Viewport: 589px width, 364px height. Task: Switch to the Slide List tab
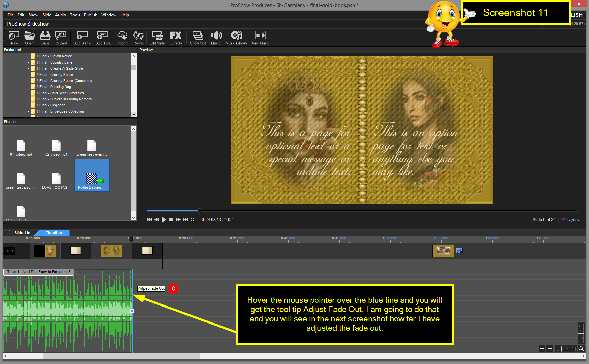pyautogui.click(x=23, y=233)
